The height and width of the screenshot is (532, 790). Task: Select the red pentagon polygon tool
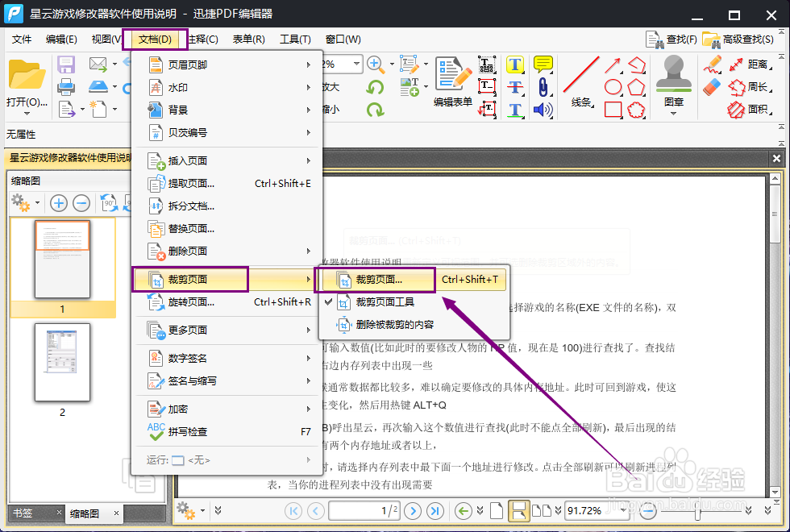point(636,87)
